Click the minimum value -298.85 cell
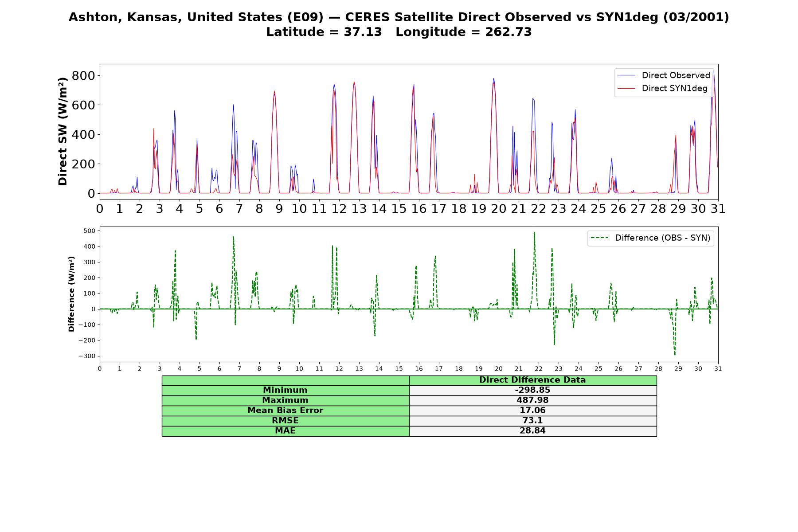Viewport: 798px width, 532px height. (532, 390)
